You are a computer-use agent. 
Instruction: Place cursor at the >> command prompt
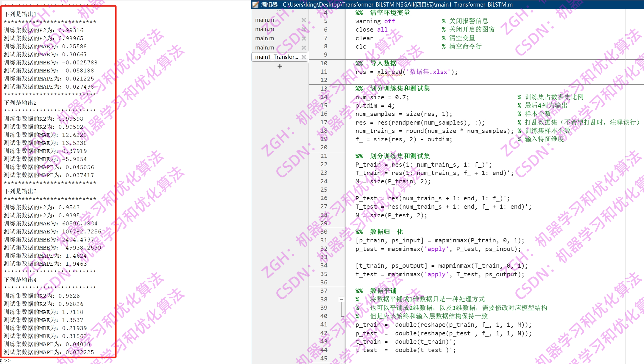(x=9, y=361)
